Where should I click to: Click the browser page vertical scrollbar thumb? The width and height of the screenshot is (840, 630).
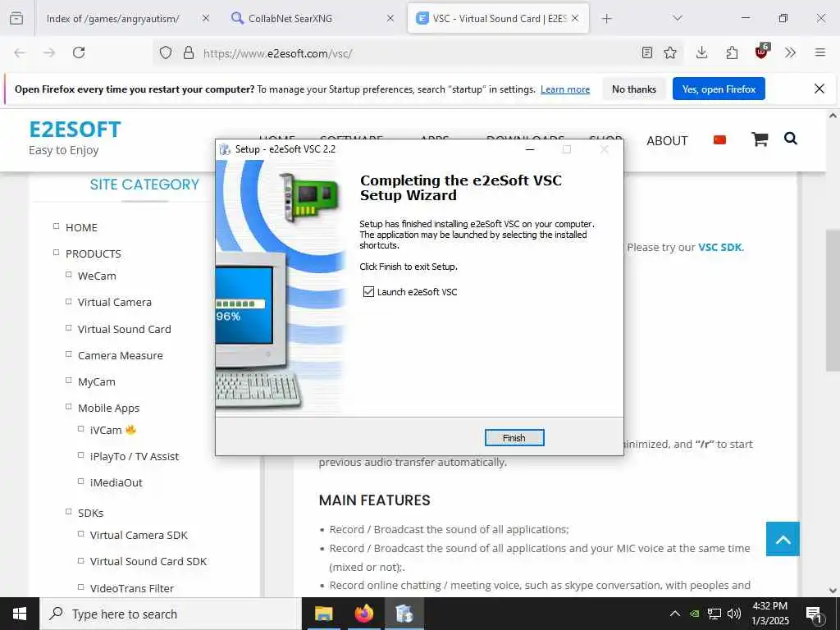833,300
